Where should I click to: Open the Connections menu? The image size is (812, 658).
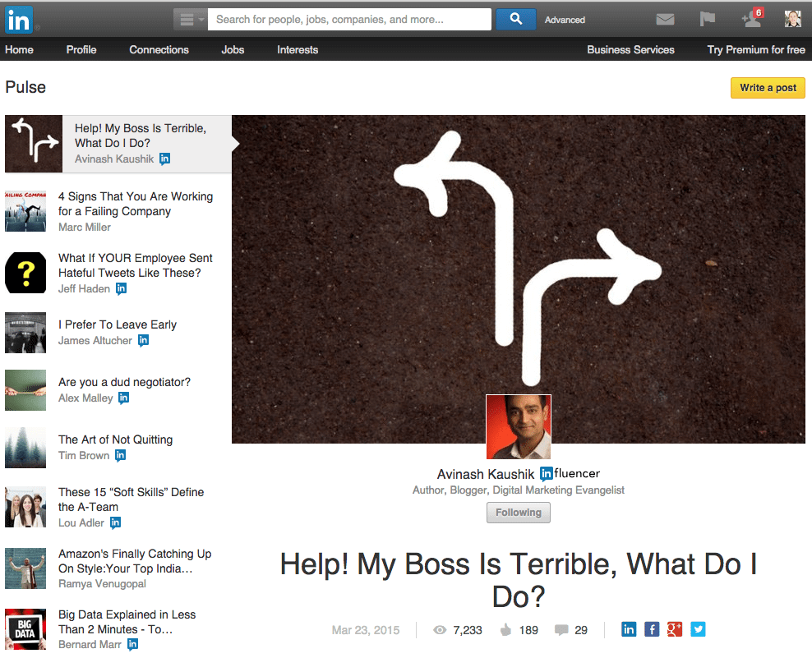tap(159, 50)
